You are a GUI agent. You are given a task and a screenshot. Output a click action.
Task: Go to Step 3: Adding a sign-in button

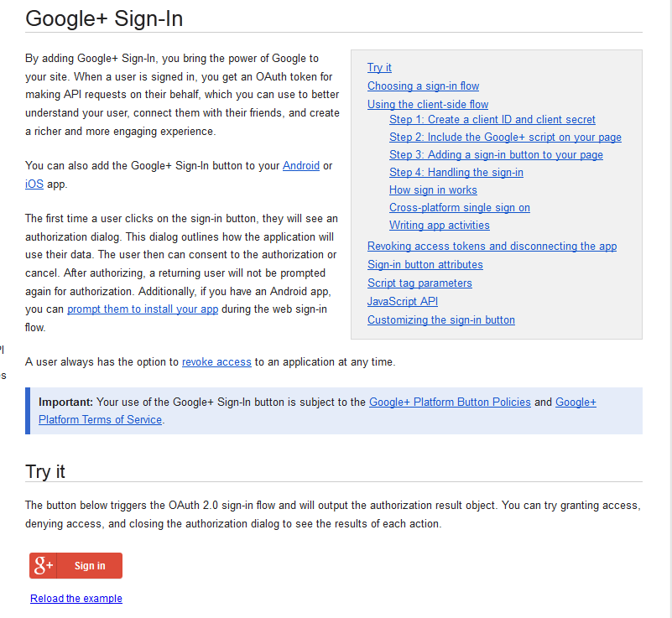(496, 154)
